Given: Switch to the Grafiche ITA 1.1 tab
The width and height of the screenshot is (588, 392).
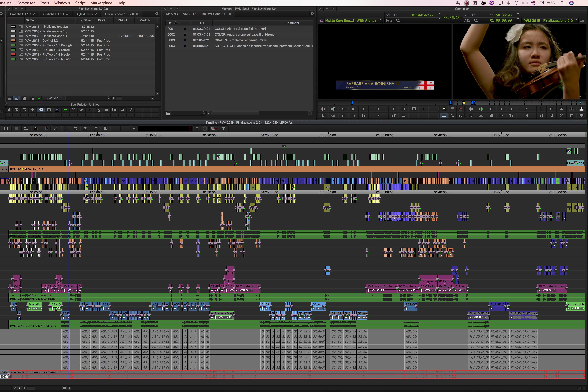Looking at the screenshot, I should point(53,14).
